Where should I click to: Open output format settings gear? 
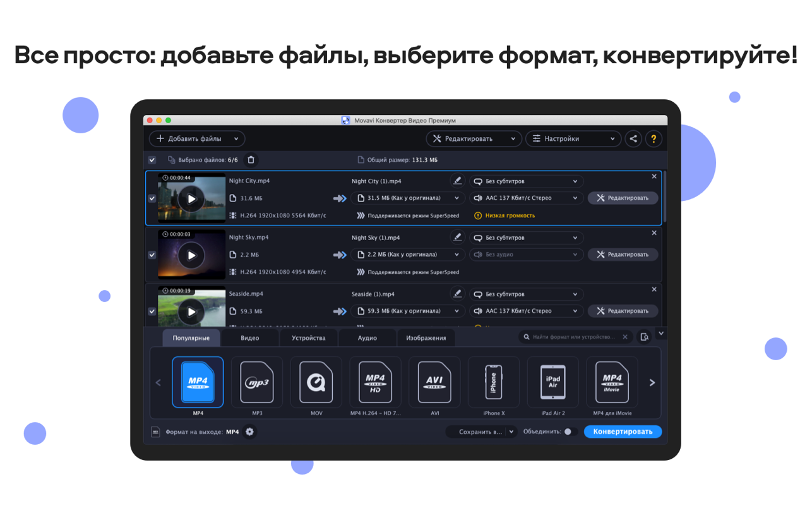[249, 432]
